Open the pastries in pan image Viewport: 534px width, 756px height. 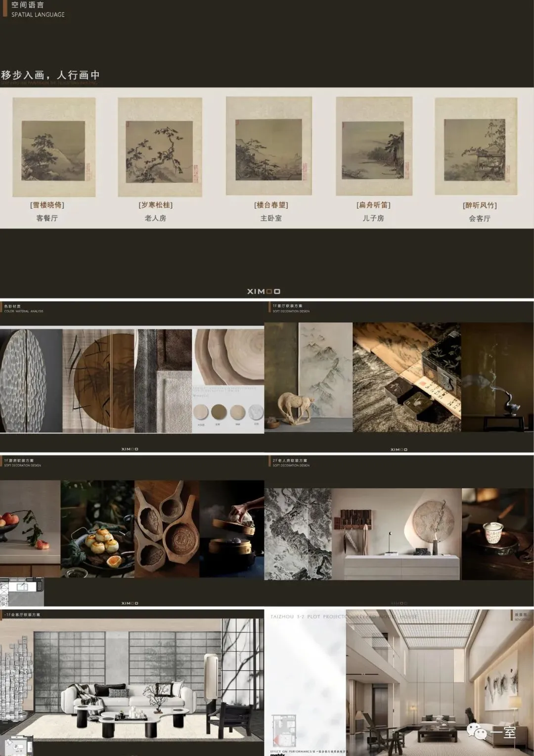tap(97, 528)
